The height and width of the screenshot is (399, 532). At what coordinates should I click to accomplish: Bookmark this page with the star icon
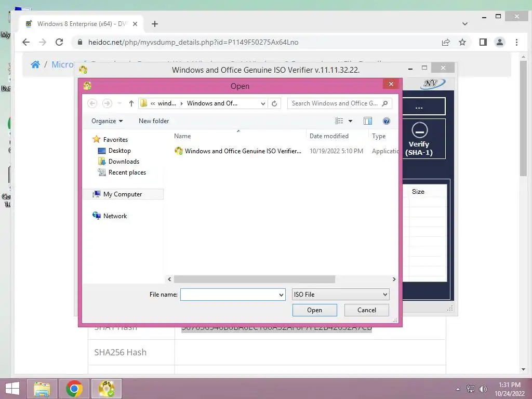462,42
